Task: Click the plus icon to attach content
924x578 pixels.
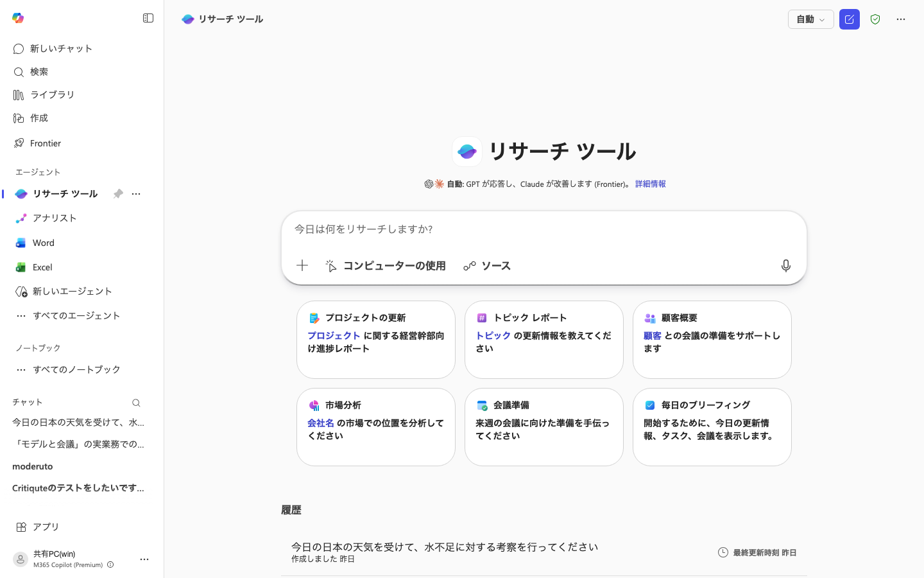Action: 302,265
